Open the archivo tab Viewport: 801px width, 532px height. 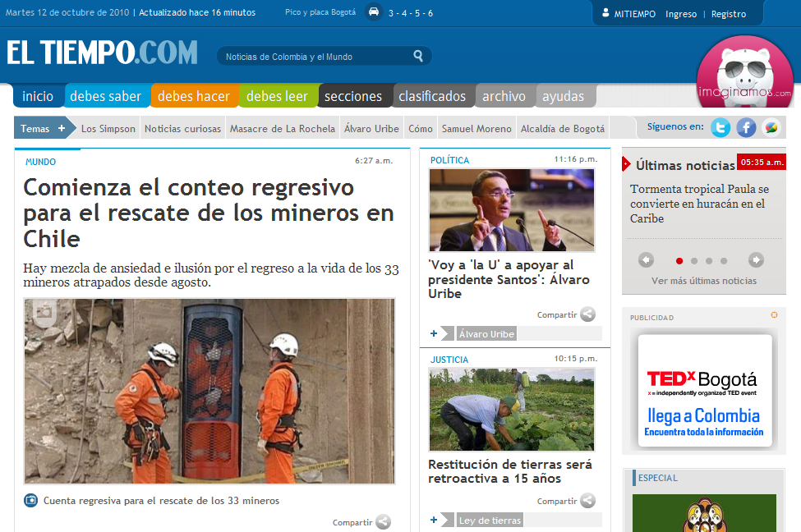504,96
